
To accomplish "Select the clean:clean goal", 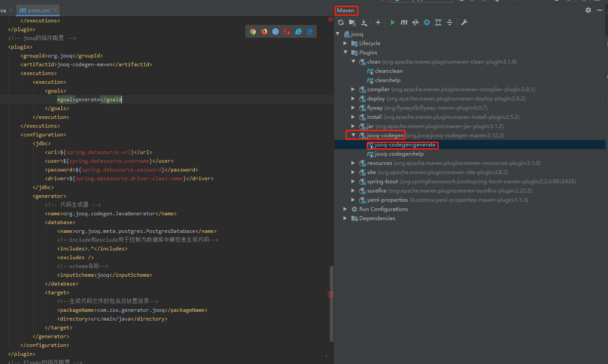I will pos(389,71).
